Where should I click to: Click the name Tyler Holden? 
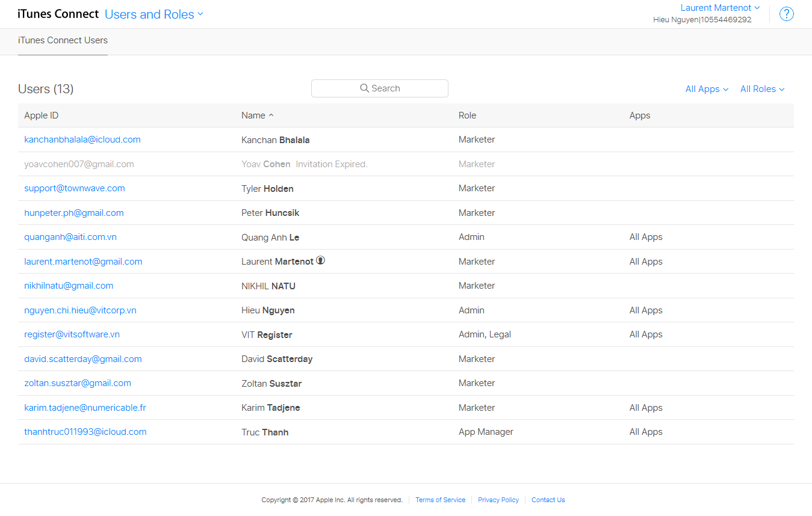pyautogui.click(x=267, y=189)
